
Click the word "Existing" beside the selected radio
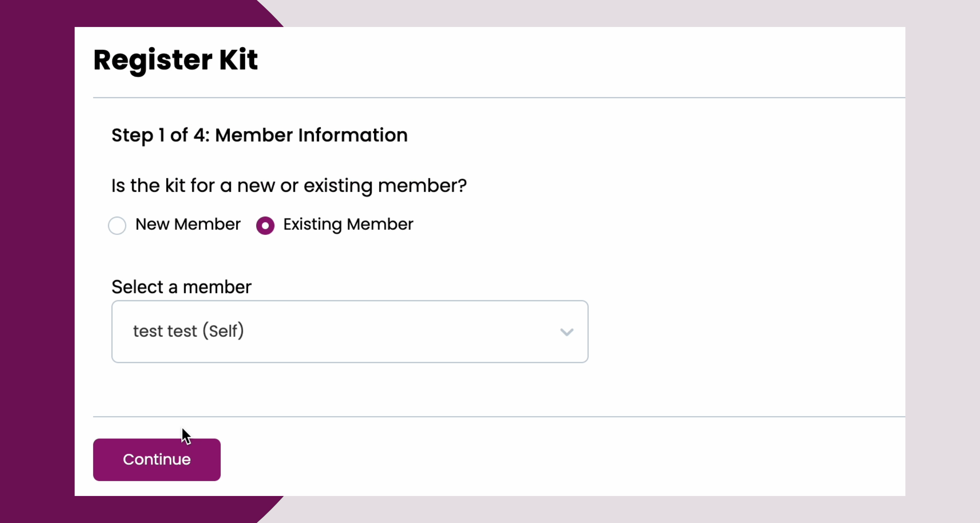tap(312, 224)
